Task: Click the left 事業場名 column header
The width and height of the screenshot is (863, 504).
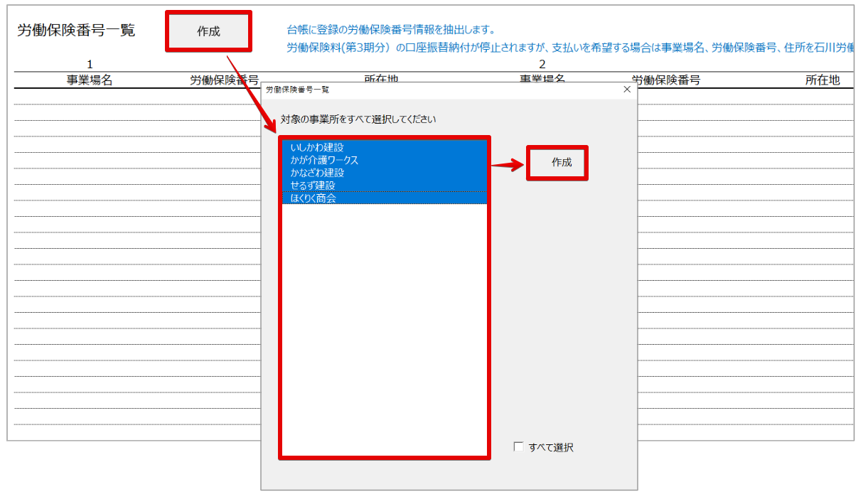Action: tap(90, 80)
